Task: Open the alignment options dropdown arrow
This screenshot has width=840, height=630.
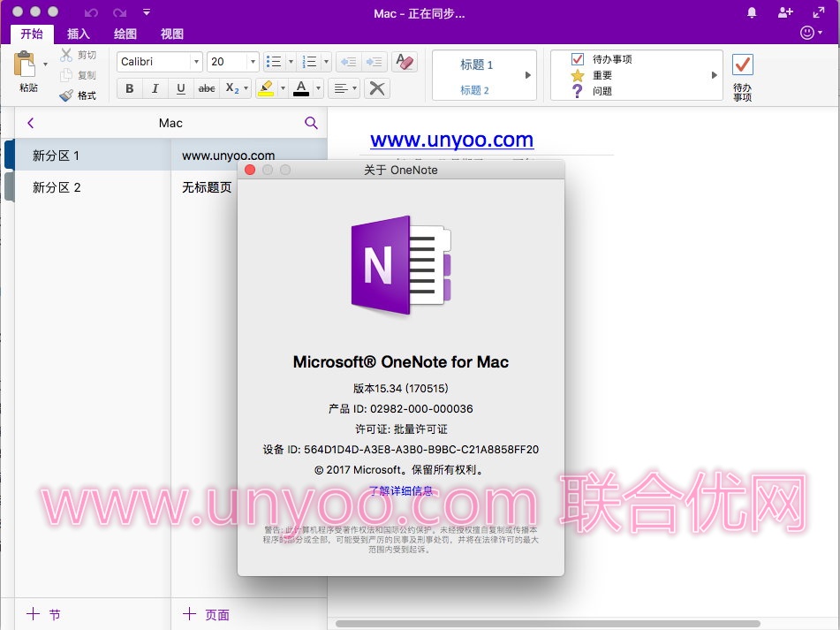Action: (x=355, y=88)
